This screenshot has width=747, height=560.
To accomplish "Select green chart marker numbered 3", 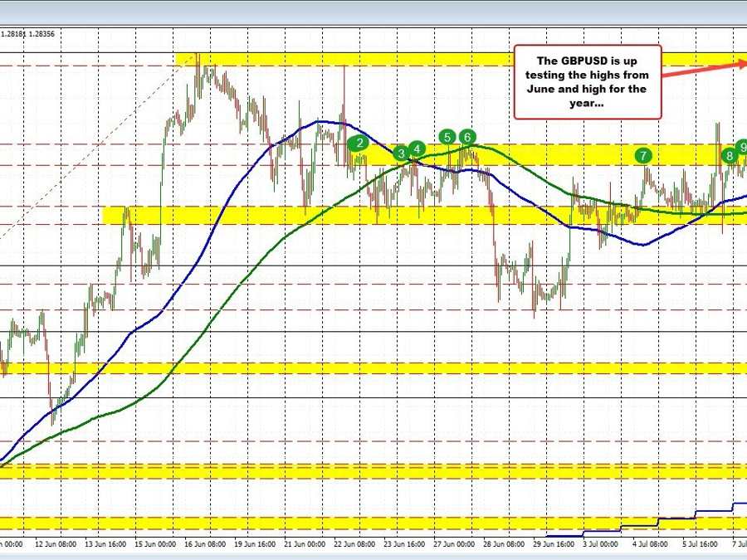I will coord(402,153).
